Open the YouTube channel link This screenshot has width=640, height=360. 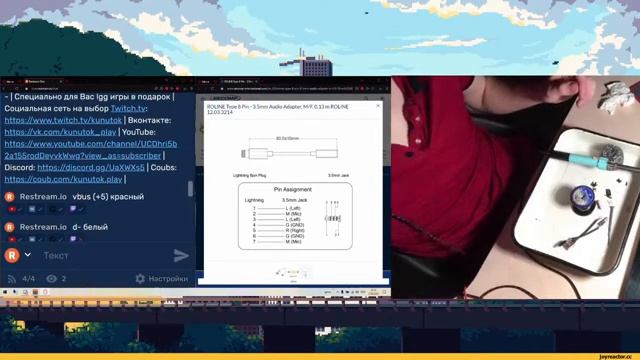point(91,150)
